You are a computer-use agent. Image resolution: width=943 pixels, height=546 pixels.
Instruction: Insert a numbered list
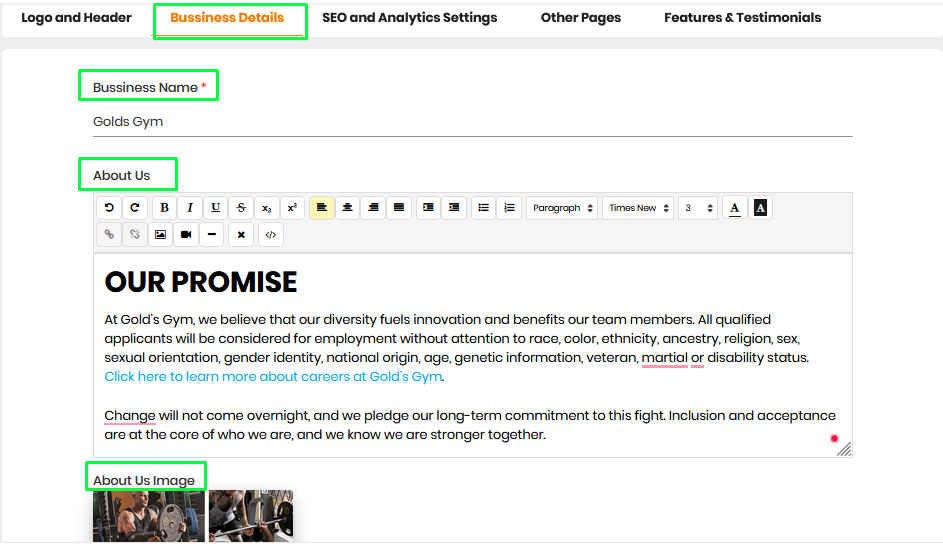click(x=509, y=208)
